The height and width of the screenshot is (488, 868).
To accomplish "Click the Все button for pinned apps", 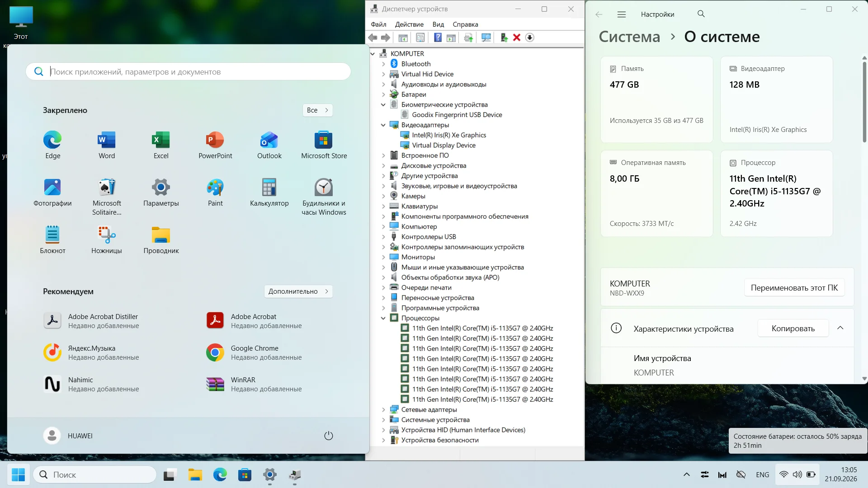I will 317,110.
